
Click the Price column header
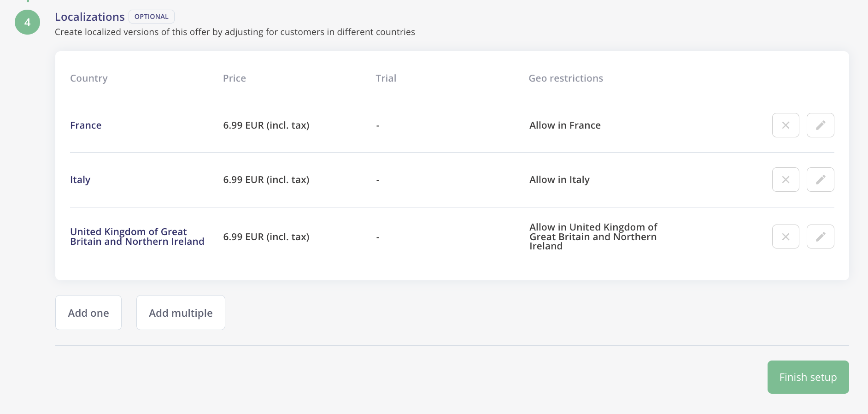(235, 78)
